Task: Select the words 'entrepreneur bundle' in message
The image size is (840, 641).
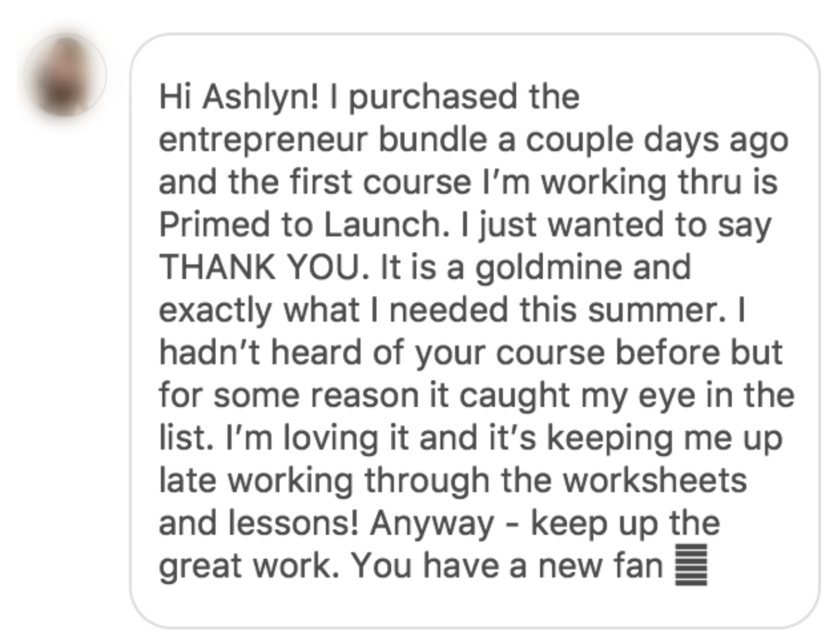Action: click(x=322, y=140)
